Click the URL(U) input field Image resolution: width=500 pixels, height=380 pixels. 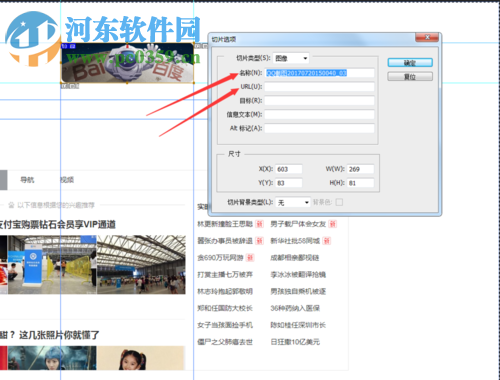[x=319, y=87]
